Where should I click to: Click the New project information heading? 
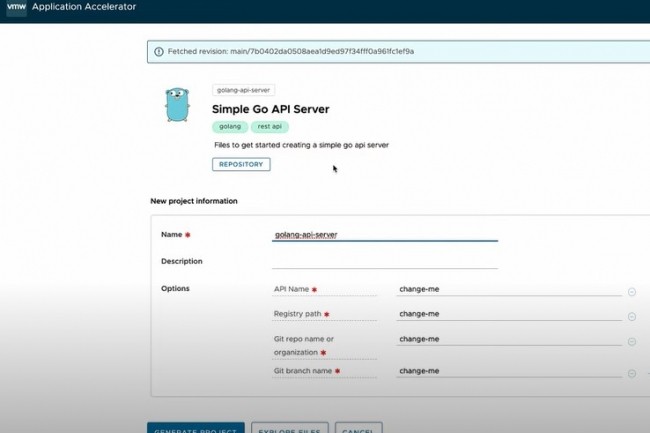click(x=194, y=201)
